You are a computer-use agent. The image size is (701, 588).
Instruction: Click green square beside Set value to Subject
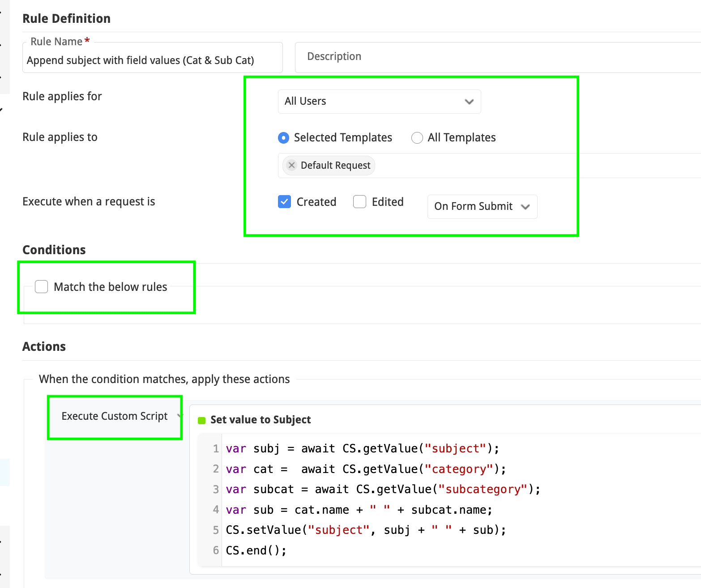(x=201, y=420)
